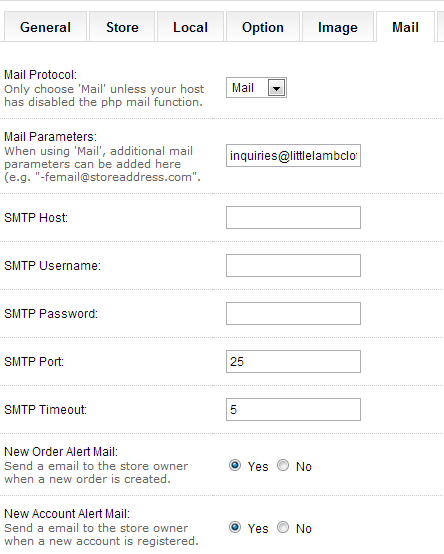Select the SMTP Port field showing 25
Screen dimensions: 444x554
pyautogui.click(x=293, y=361)
